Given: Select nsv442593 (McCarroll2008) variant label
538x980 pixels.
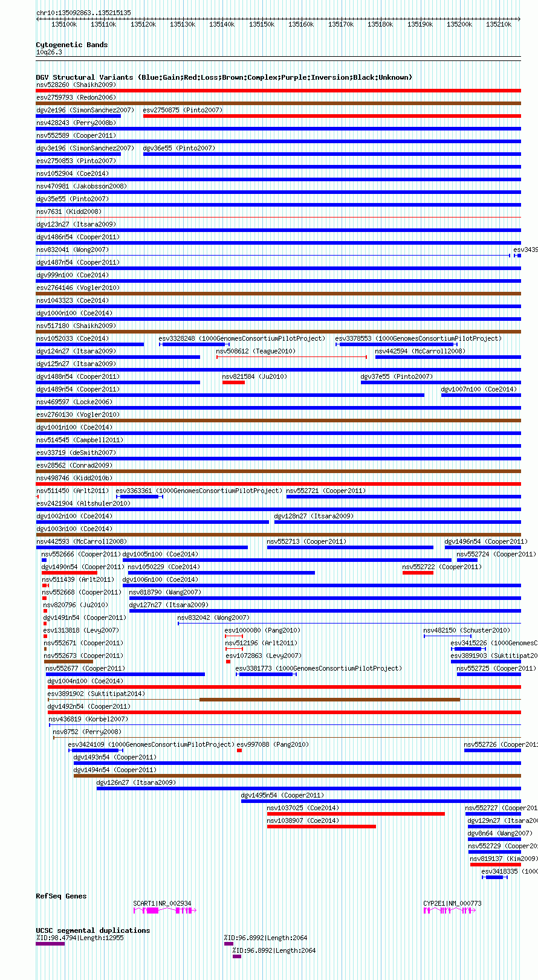Looking at the screenshot, I should tap(82, 541).
